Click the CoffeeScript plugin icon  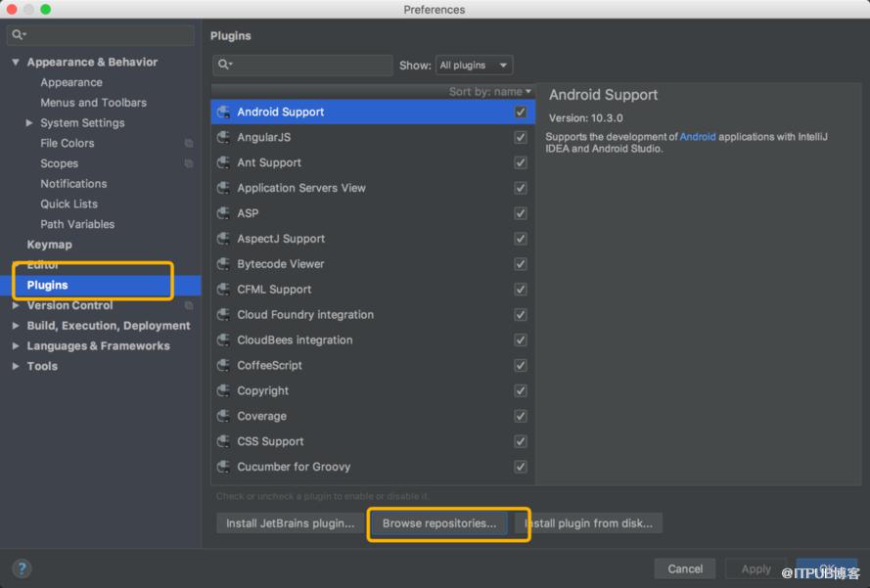coord(223,366)
